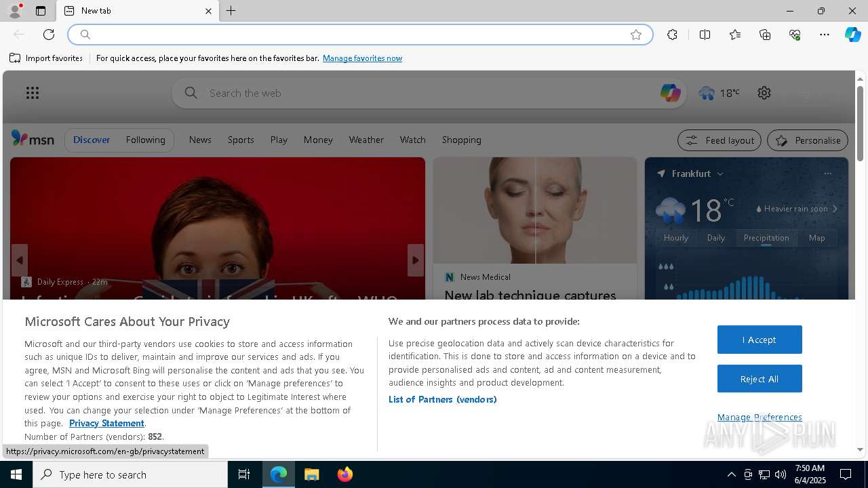Viewport: 868px width, 488px height.
Task: Close the New tab
Action: click(208, 11)
